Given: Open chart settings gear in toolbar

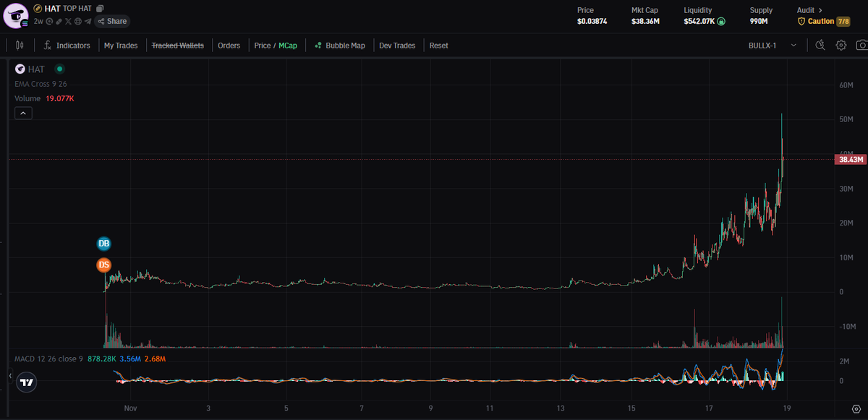Looking at the screenshot, I should 841,45.
